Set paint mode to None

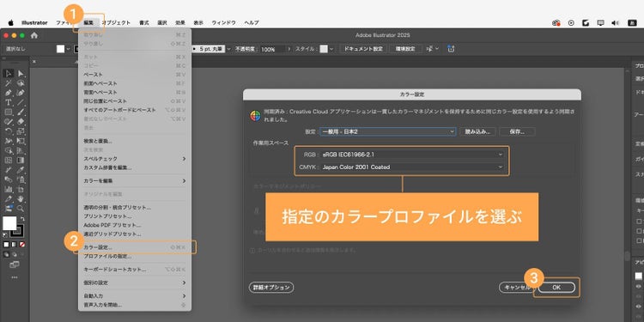tap(22, 245)
